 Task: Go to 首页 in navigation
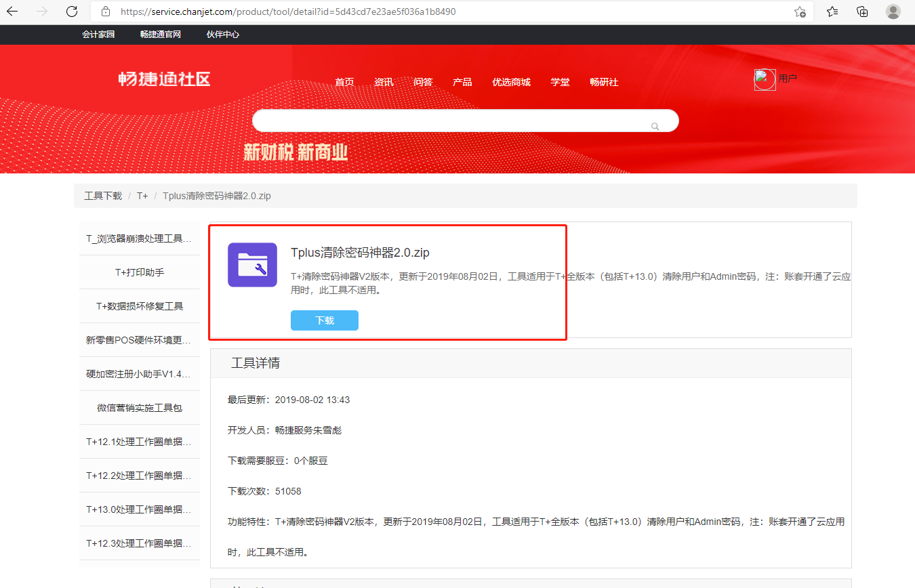point(344,82)
